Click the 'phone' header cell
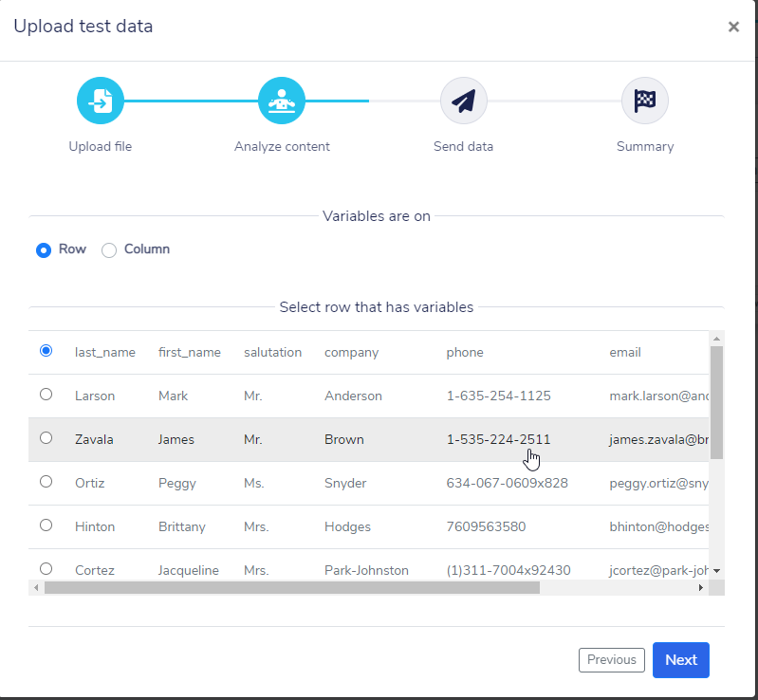The image size is (758, 700). coord(465,353)
